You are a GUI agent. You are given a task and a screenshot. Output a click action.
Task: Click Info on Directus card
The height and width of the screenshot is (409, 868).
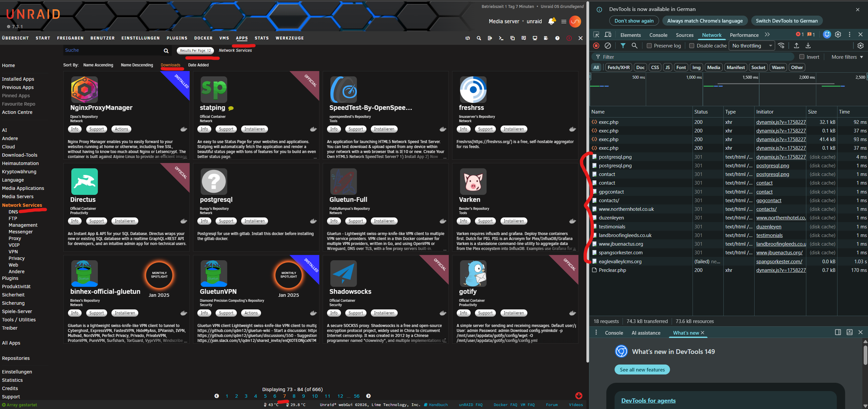[75, 221]
